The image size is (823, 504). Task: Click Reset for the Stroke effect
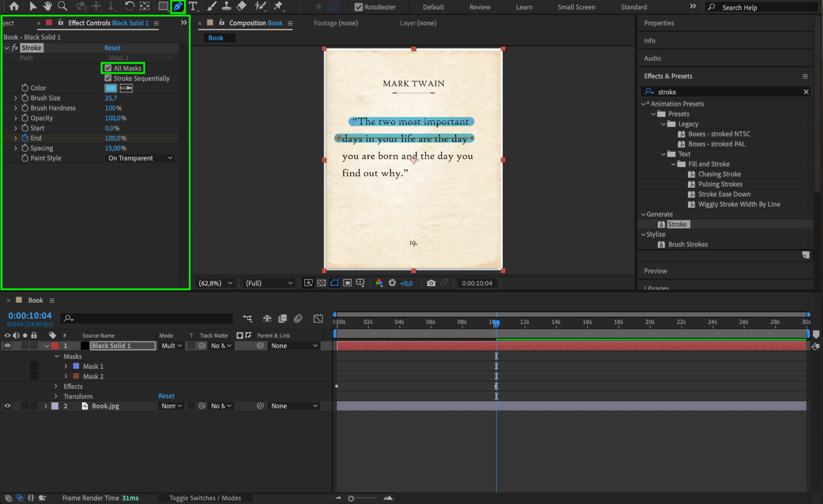tap(112, 48)
